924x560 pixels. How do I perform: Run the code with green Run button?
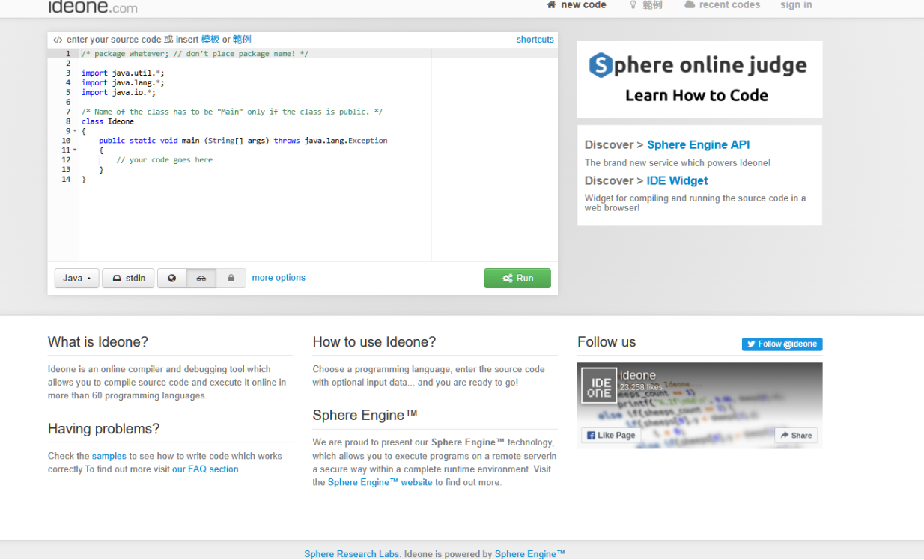(x=517, y=279)
